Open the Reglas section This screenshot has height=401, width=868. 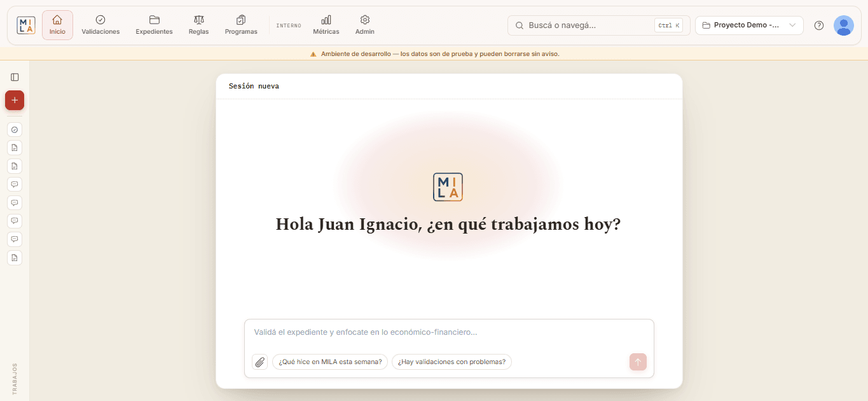[x=199, y=25]
